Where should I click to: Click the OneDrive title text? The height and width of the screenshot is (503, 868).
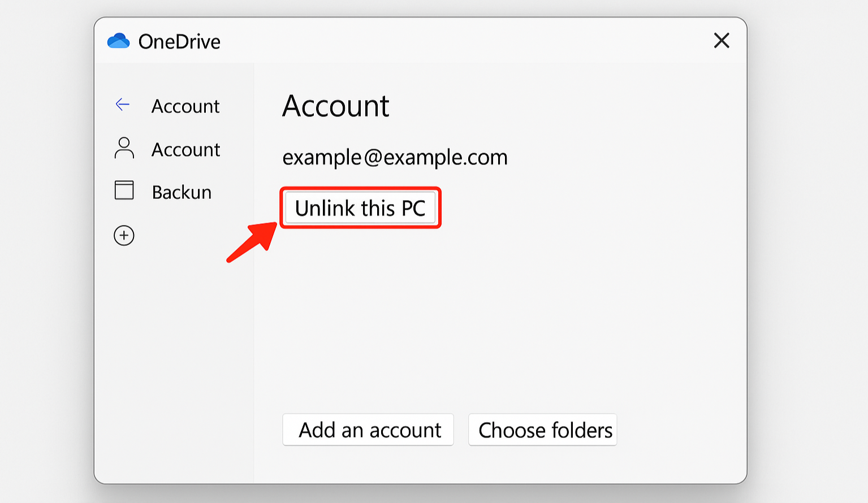pyautogui.click(x=179, y=41)
